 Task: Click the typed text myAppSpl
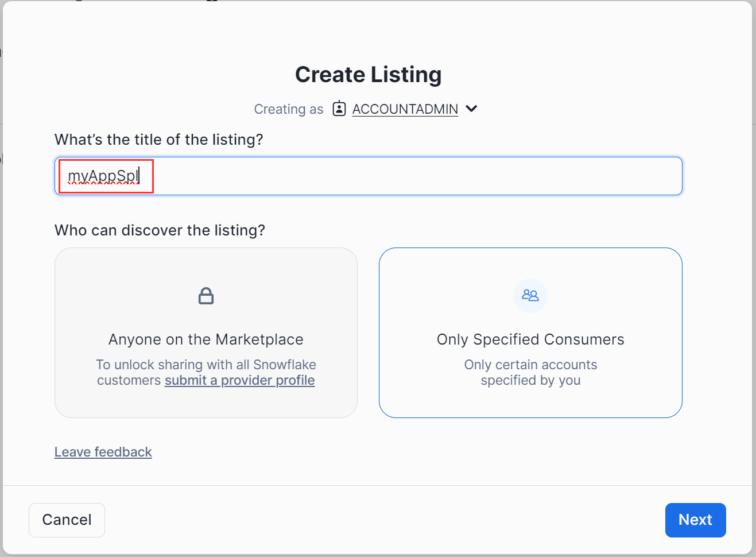point(103,176)
